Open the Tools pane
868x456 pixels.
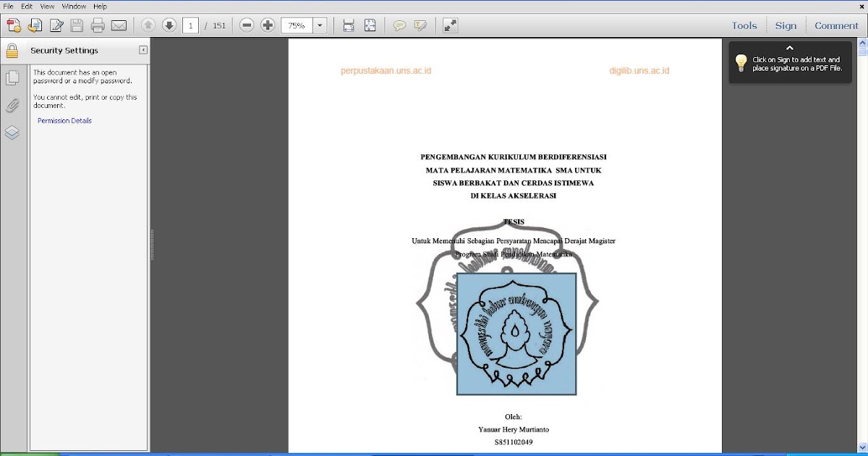pos(744,25)
